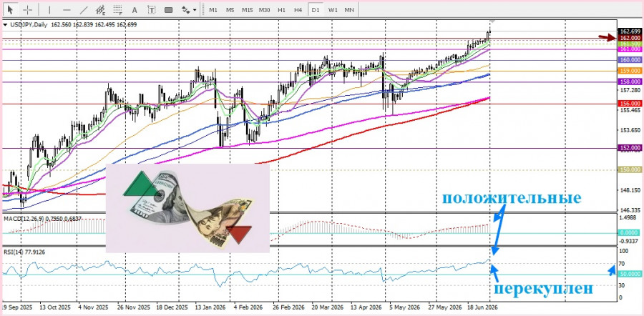Activate the crosshair tool
644x316 pixels.
(27, 9)
